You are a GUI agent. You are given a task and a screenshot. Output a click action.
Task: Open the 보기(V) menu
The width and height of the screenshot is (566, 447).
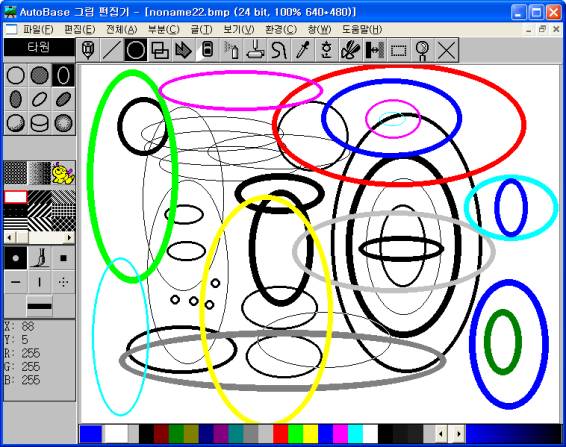(x=239, y=29)
